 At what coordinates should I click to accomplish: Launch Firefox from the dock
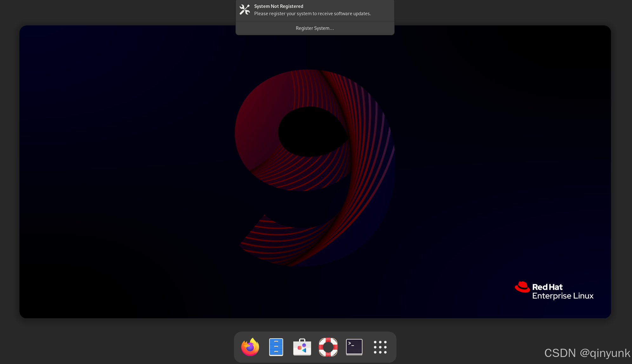point(250,347)
